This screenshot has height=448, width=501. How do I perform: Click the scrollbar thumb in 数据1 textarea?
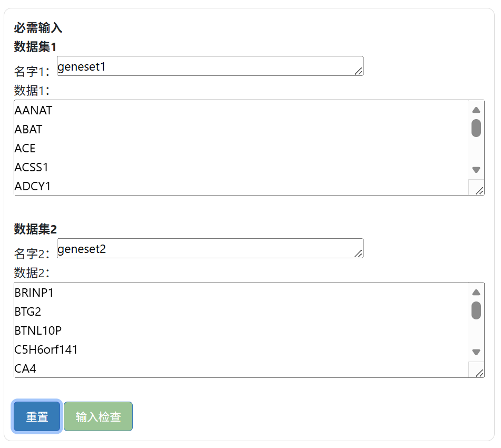[x=476, y=128]
